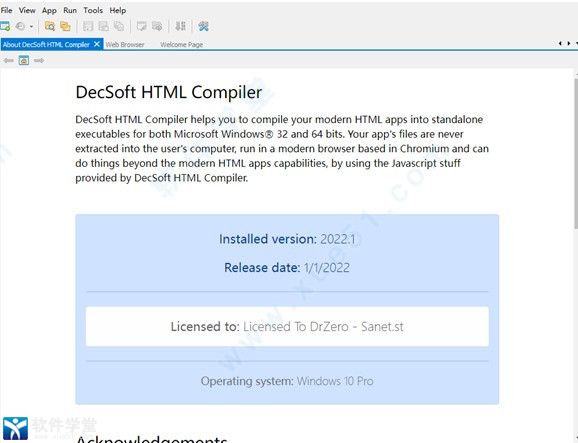The image size is (578, 443).
Task: Switch to the Web Browser tab
Action: (125, 45)
